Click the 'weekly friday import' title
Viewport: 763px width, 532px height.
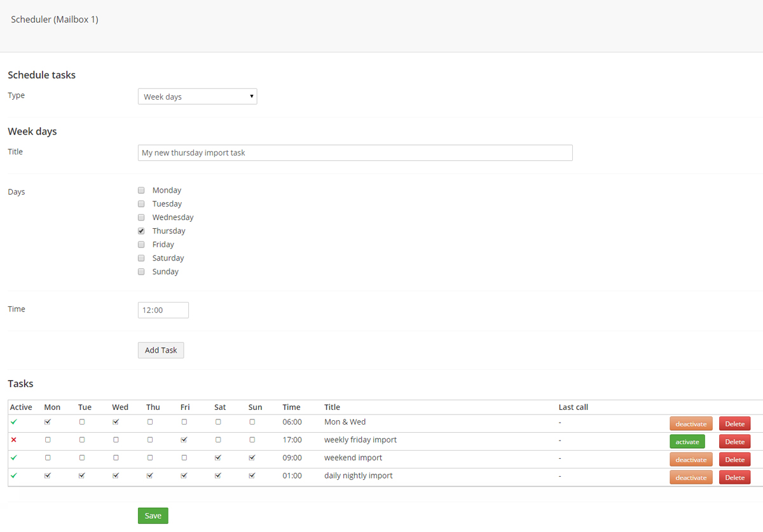(x=361, y=440)
